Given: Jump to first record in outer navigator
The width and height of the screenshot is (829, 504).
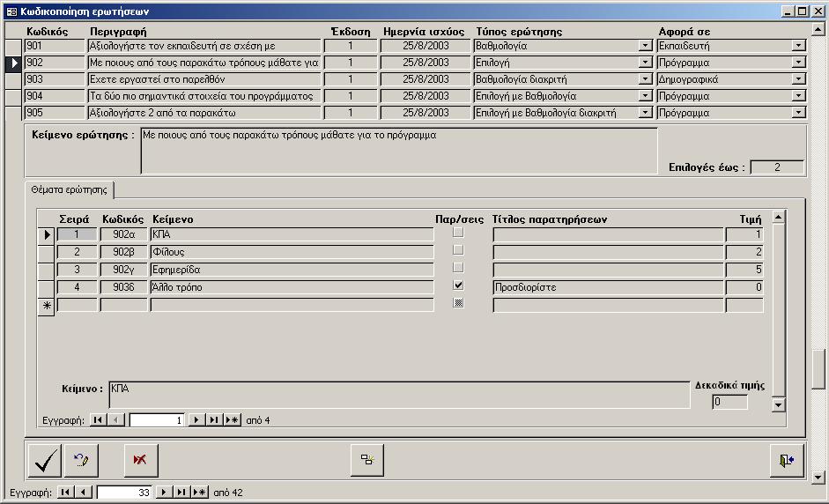Looking at the screenshot, I should point(66,492).
